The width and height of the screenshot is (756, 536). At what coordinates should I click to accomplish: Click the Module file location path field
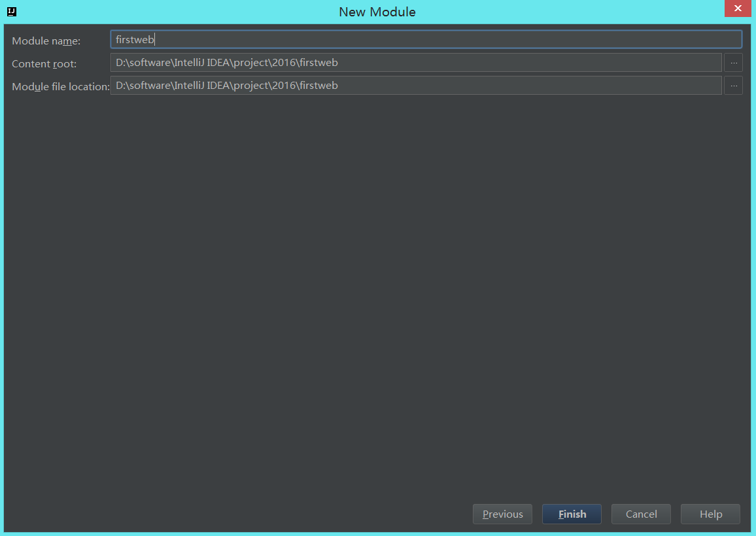[416, 86]
